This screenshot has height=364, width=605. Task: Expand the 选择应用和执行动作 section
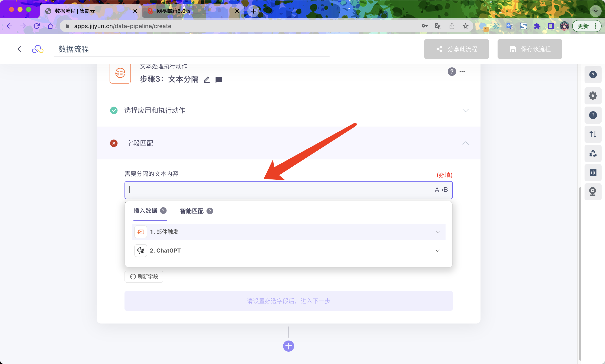click(465, 110)
